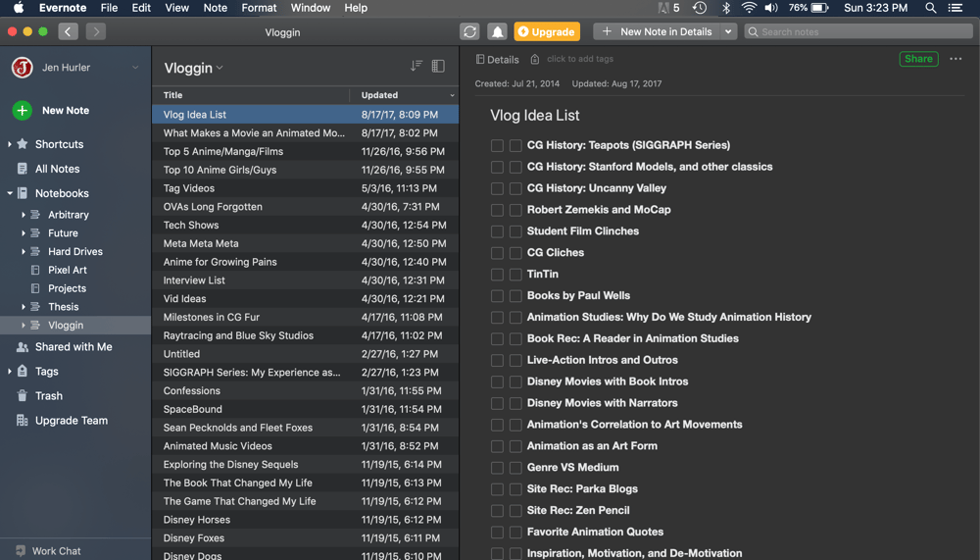Open the Note menu
This screenshot has width=980, height=560.
[215, 8]
